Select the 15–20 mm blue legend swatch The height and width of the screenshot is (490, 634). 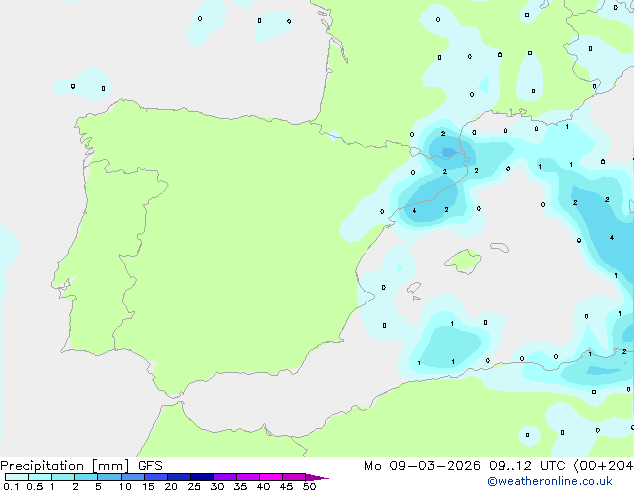pyautogui.click(x=156, y=477)
